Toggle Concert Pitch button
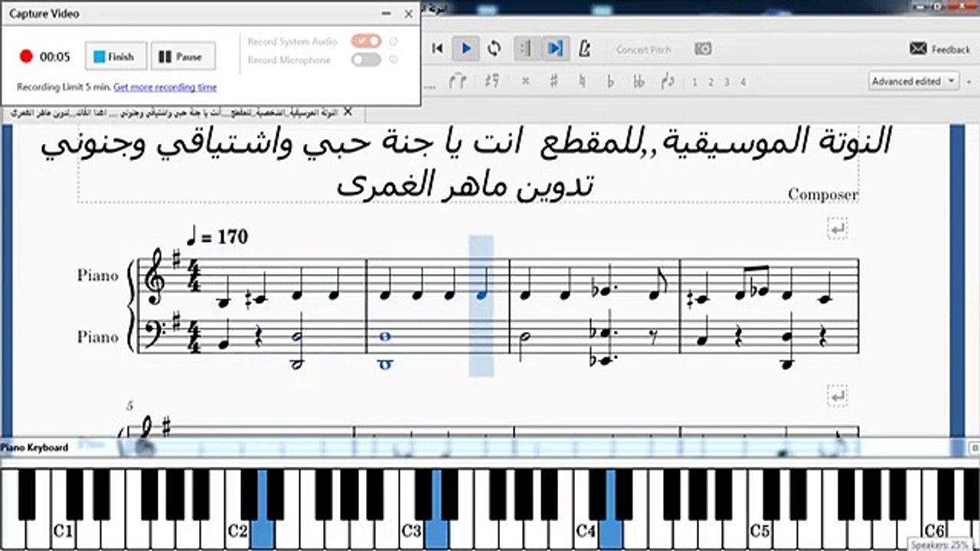 643,50
